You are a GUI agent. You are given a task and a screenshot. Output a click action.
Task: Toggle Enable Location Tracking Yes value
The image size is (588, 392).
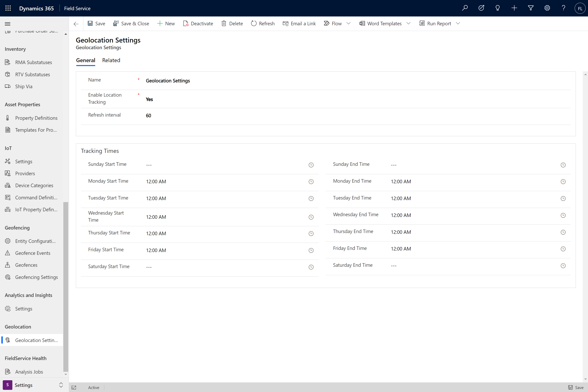tap(149, 99)
